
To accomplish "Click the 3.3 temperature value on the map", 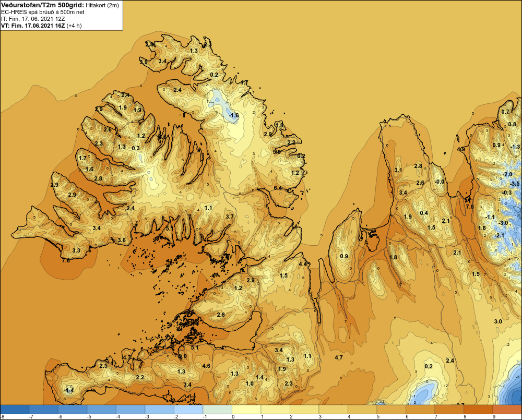I will (x=76, y=250).
